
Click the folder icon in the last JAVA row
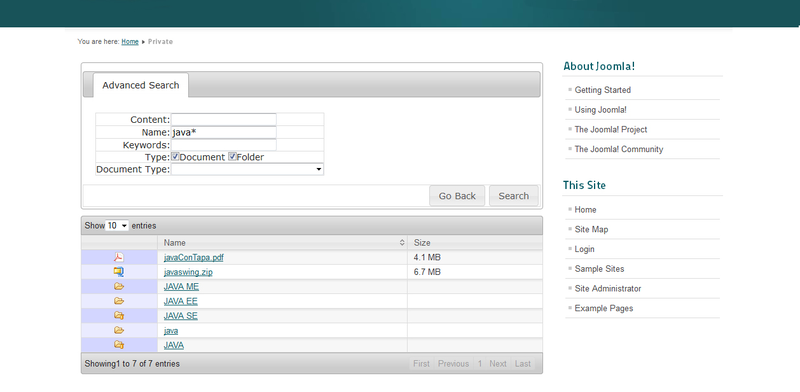click(119, 345)
